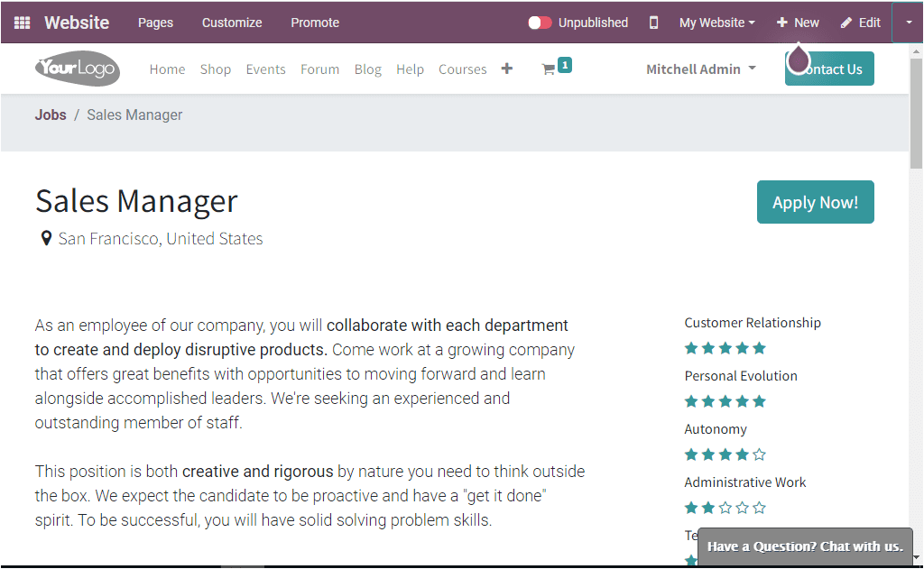Click the Apply Now! button
The width and height of the screenshot is (924, 569).
(x=815, y=202)
